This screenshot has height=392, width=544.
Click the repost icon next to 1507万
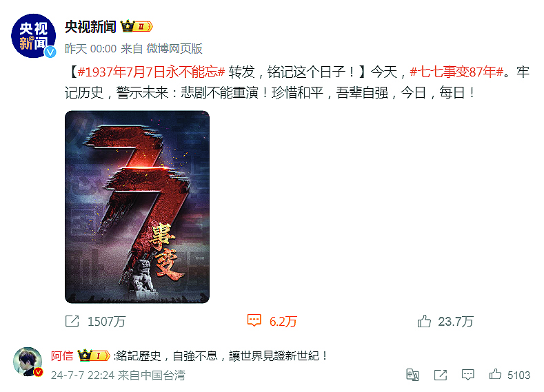tap(72, 321)
